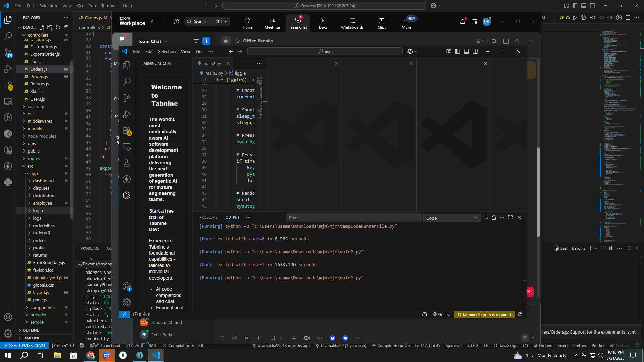This screenshot has width=644, height=362.
Task: Click the inner output Filter field
Action: click(x=354, y=218)
